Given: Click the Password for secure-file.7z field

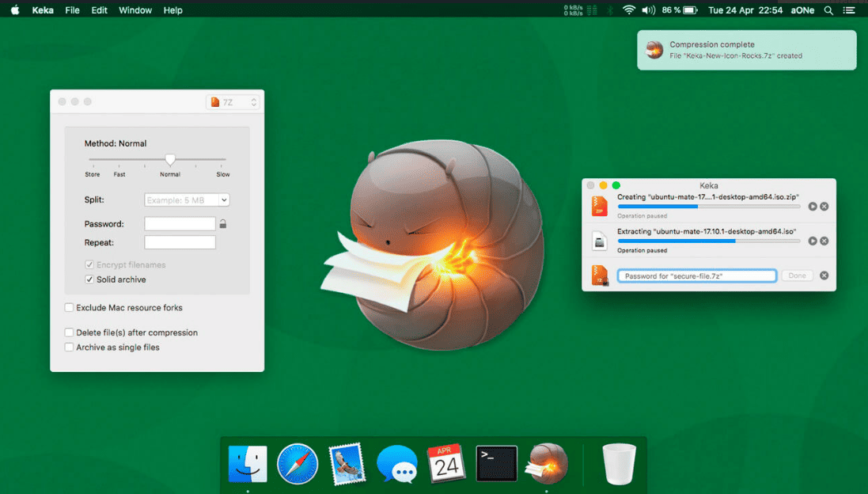Looking at the screenshot, I should pos(697,275).
